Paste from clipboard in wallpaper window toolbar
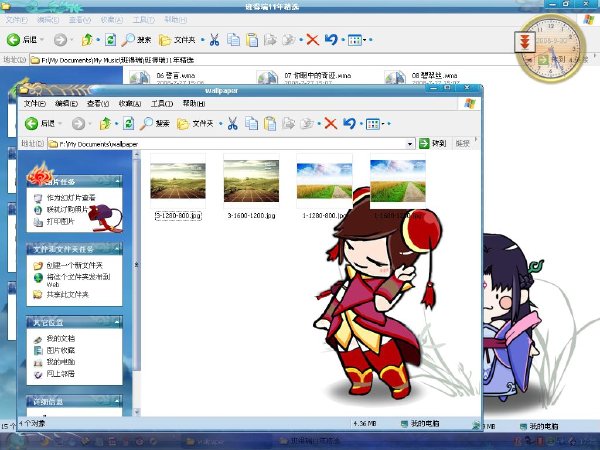The height and width of the screenshot is (450, 600). pos(270,123)
